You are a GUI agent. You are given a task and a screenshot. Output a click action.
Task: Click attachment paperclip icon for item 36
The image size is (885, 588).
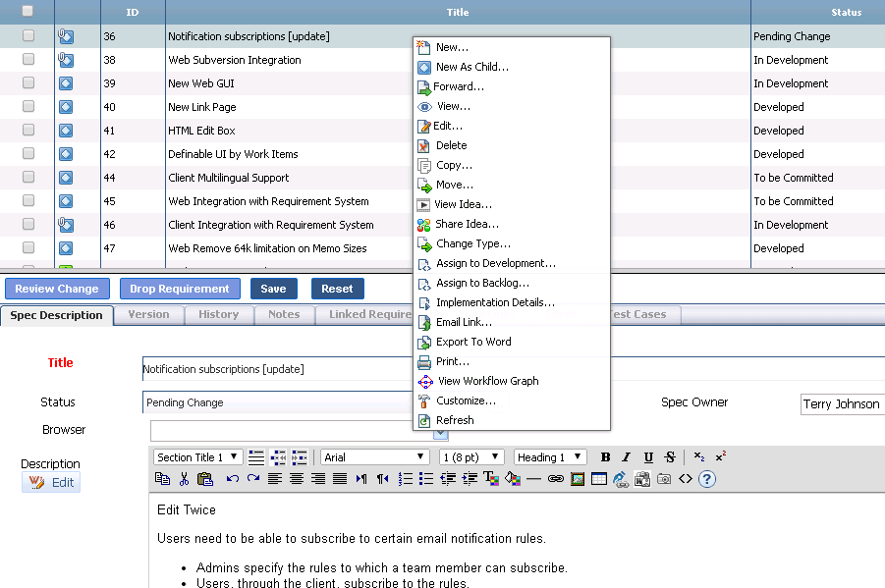coord(66,36)
